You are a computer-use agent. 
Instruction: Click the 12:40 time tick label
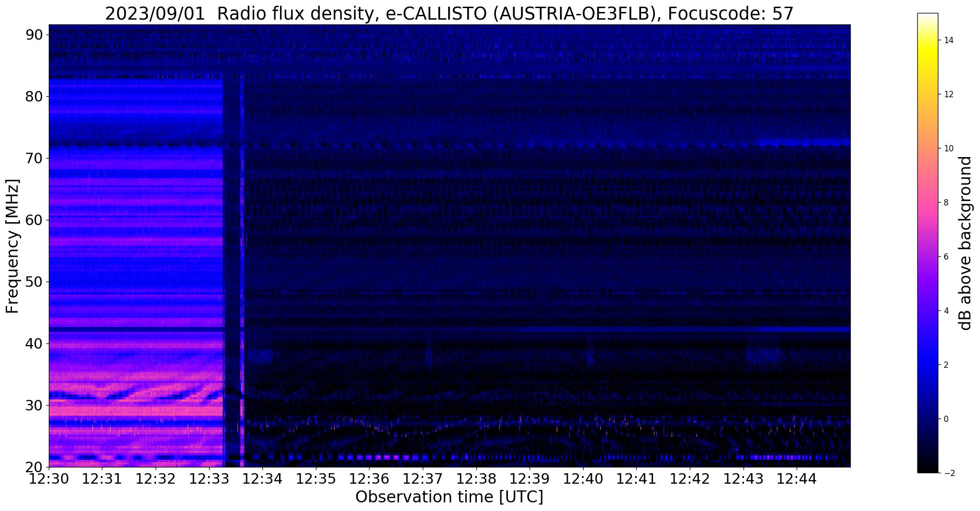pyautogui.click(x=583, y=478)
